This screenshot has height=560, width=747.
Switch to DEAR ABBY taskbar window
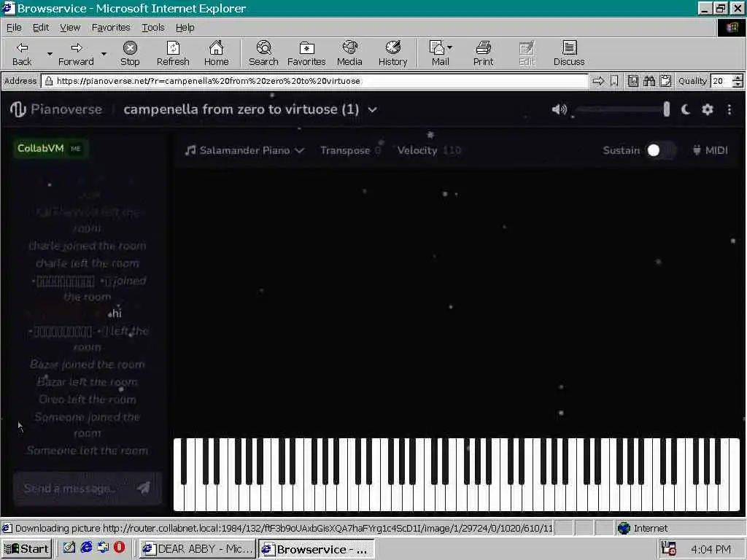click(198, 548)
